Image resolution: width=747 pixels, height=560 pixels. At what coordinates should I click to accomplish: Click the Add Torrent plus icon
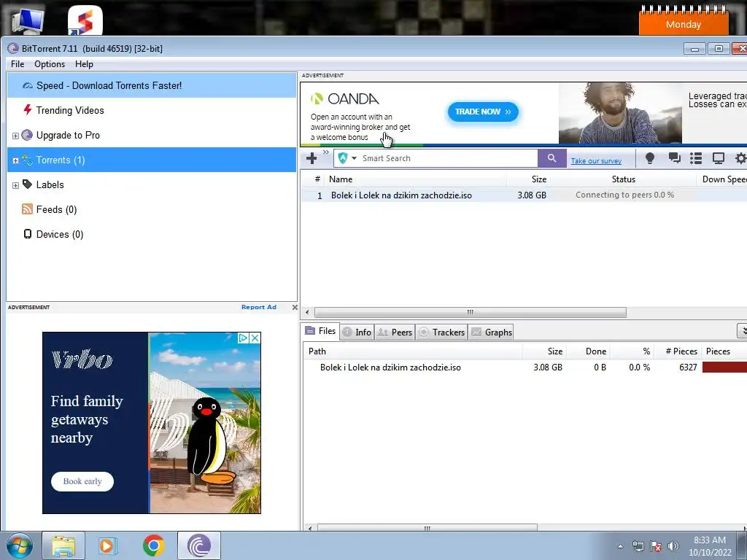311,158
